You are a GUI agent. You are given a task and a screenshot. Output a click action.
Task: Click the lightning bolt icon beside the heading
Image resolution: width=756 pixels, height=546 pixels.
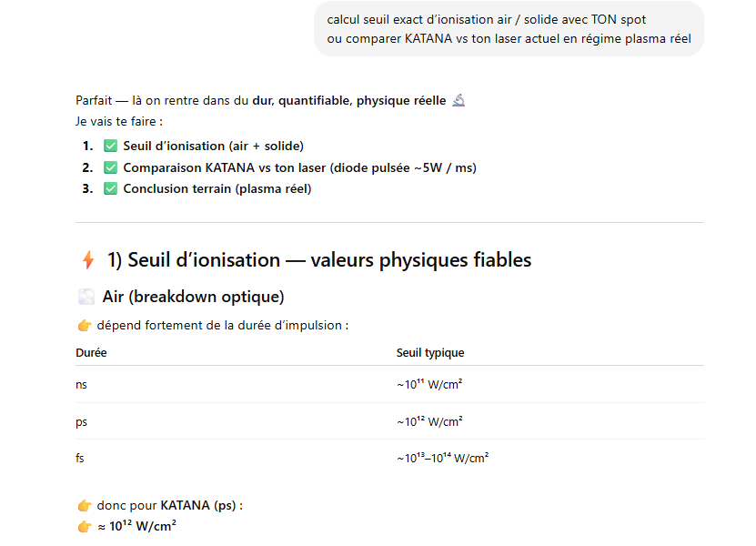tap(88, 260)
